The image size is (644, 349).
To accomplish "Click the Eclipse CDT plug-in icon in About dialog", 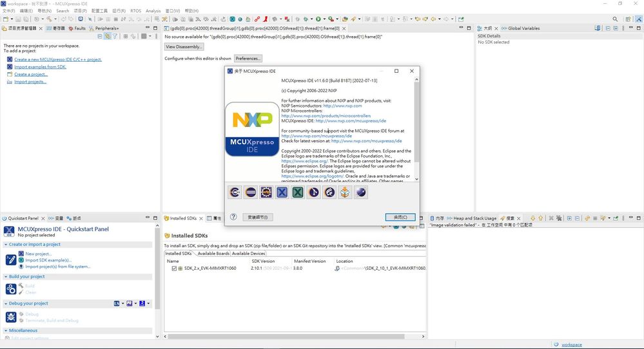I will [235, 193].
